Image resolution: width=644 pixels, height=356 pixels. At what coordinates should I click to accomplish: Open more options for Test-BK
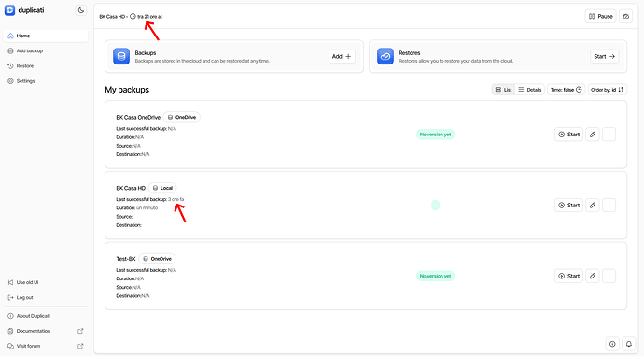609,276
